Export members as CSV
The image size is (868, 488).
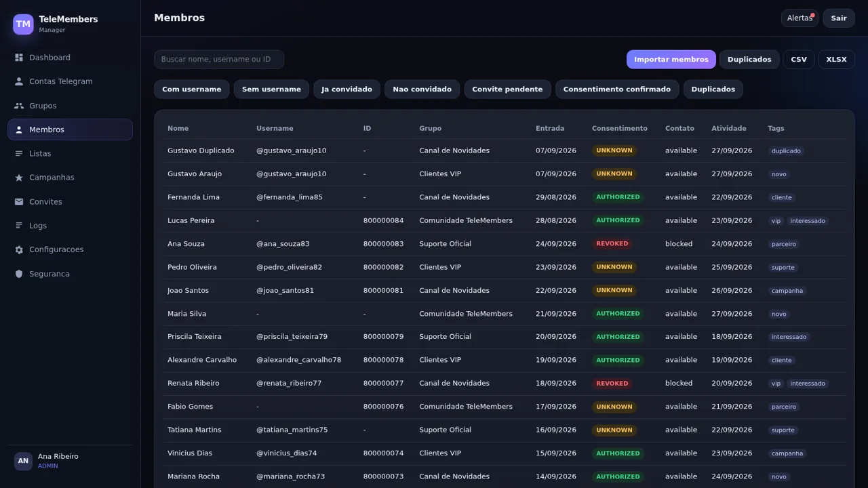(799, 60)
